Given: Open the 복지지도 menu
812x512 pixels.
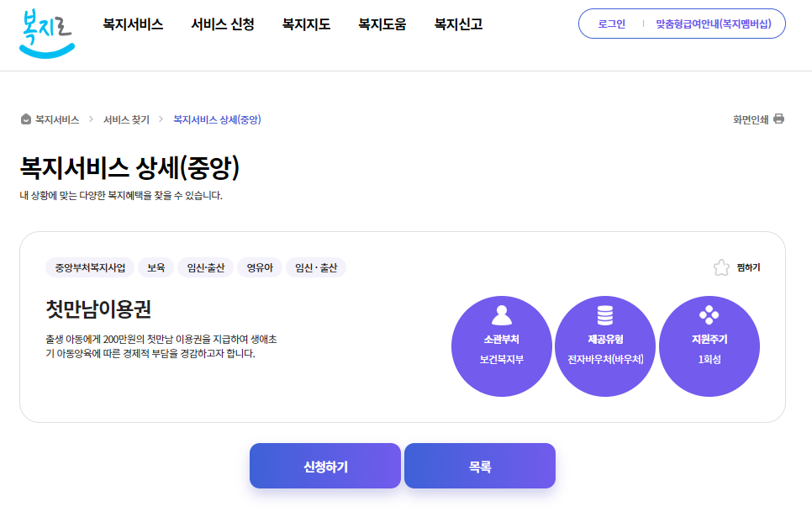Looking at the screenshot, I should [305, 24].
